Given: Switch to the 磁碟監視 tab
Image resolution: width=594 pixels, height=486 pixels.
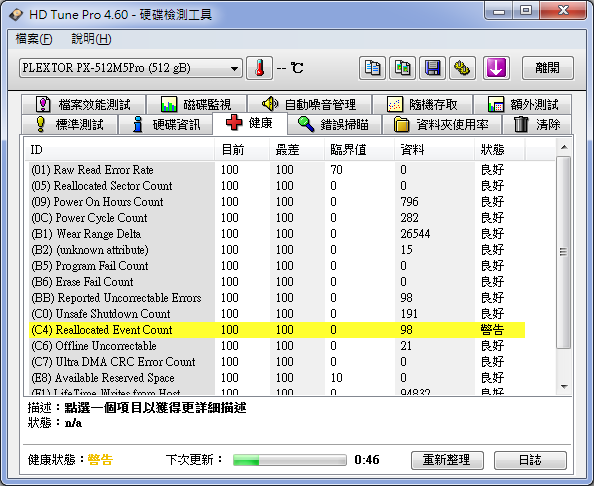Looking at the screenshot, I should tap(196, 104).
